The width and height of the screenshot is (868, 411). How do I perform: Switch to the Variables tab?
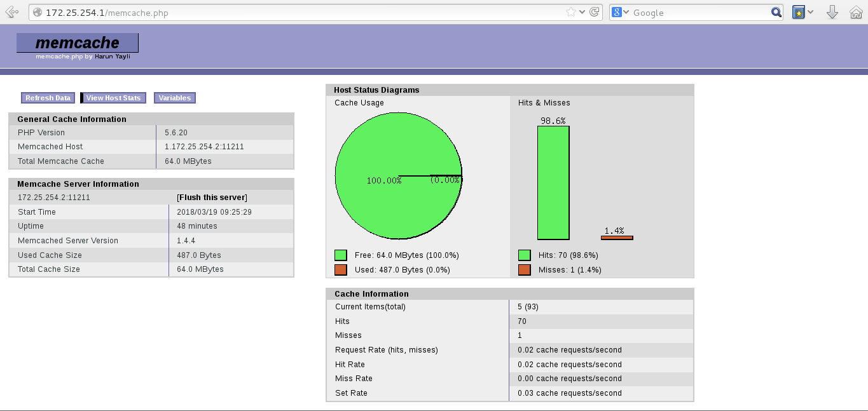coord(174,98)
